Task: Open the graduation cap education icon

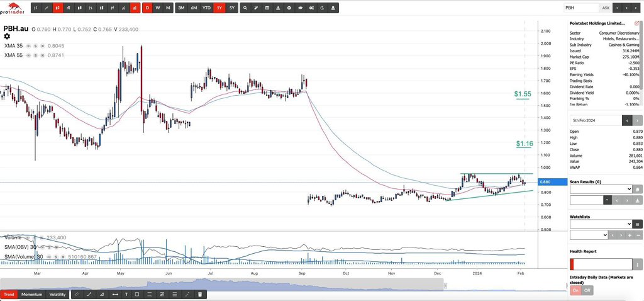Action: pos(301,8)
